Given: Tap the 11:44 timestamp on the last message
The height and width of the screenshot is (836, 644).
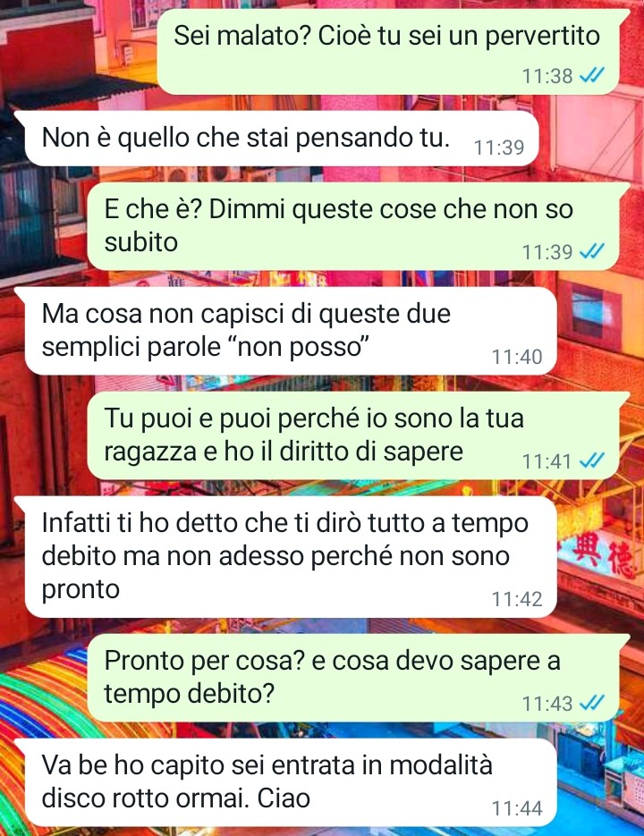Looking at the screenshot, I should [x=516, y=808].
